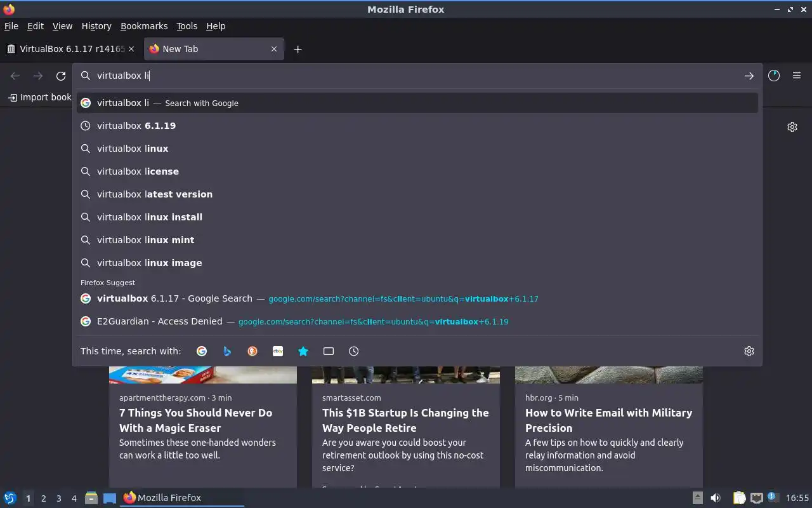
Task: Open file manager from taskbar
Action: (91, 498)
